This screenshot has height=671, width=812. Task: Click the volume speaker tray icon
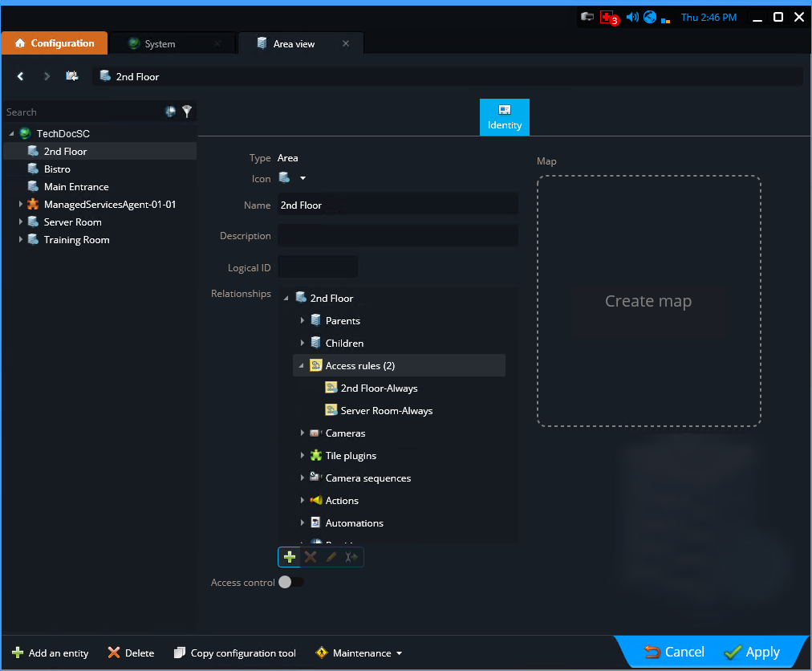(632, 17)
